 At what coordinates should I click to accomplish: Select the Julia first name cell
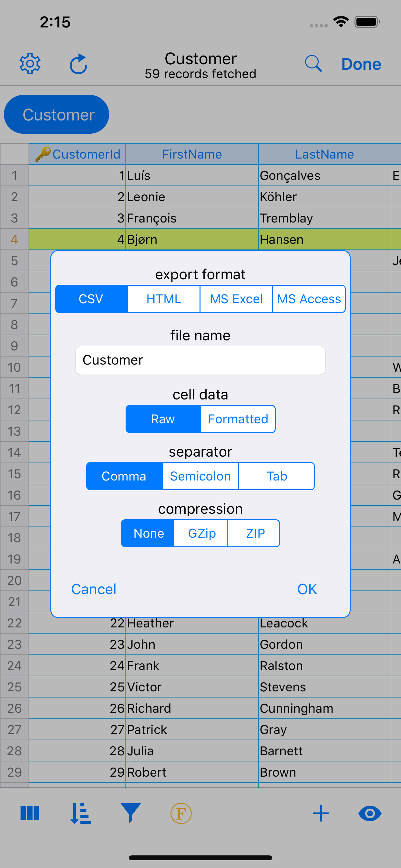pos(192,751)
